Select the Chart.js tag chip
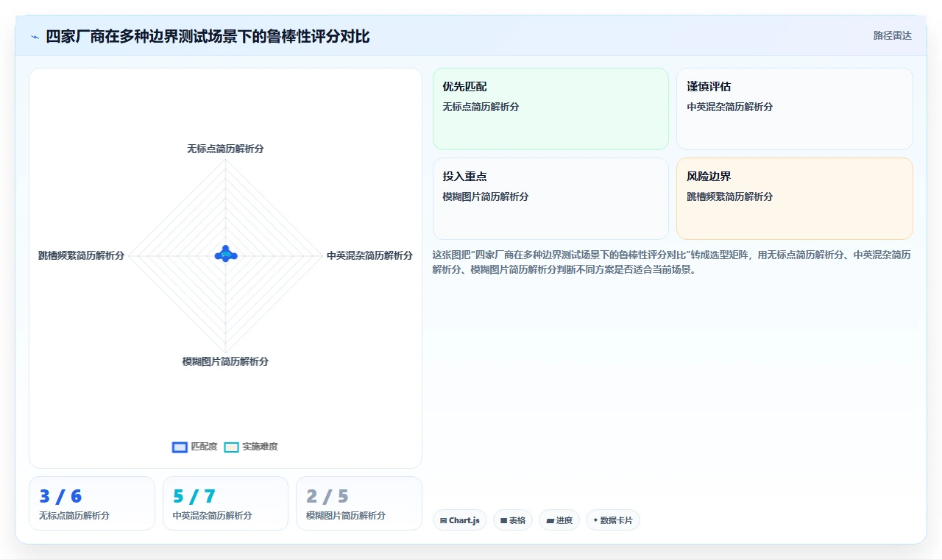 click(459, 520)
